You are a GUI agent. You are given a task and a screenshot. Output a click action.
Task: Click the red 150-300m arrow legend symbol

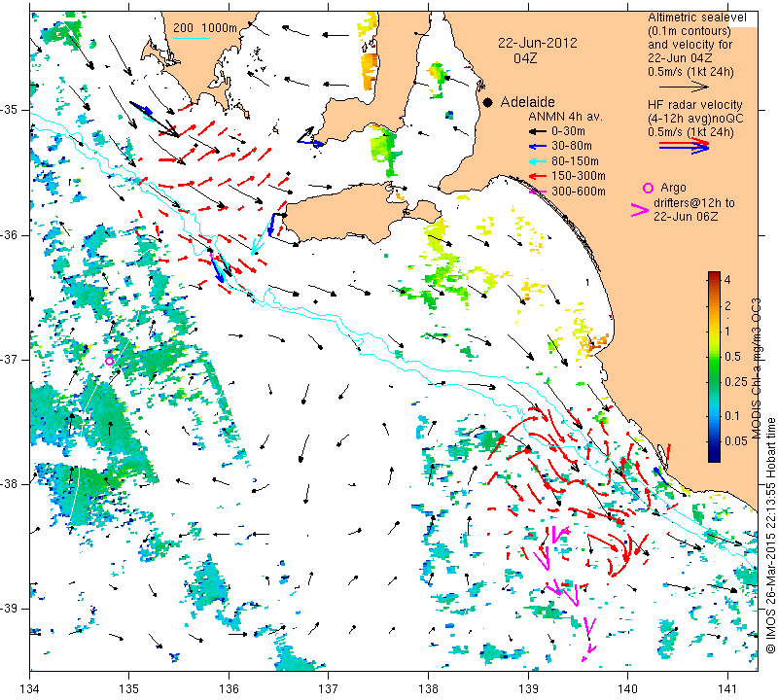[537, 176]
